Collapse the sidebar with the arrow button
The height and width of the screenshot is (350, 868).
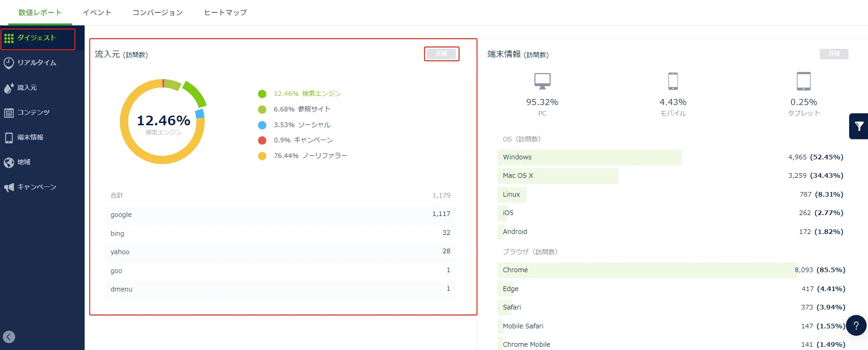(9, 337)
